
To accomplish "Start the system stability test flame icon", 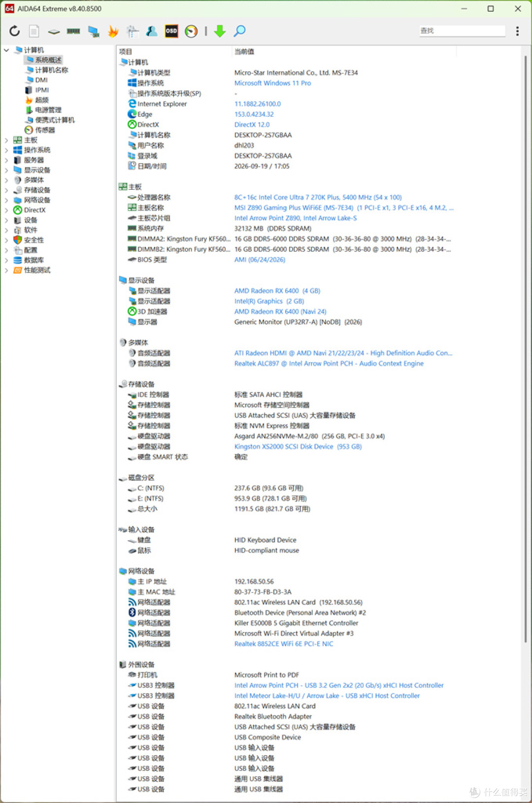I will click(113, 32).
